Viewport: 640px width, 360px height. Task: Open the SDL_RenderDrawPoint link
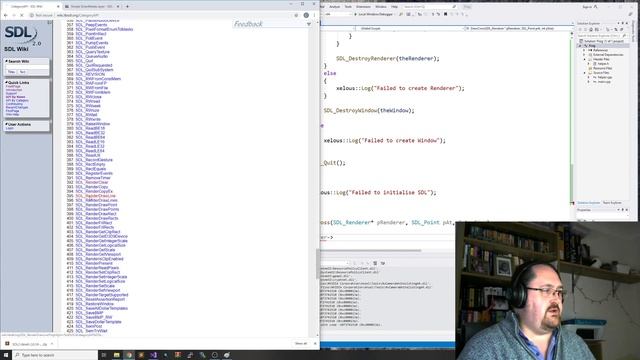click(96, 205)
